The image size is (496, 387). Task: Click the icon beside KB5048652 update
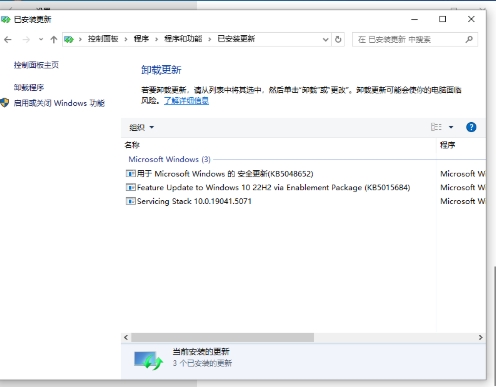pos(130,174)
